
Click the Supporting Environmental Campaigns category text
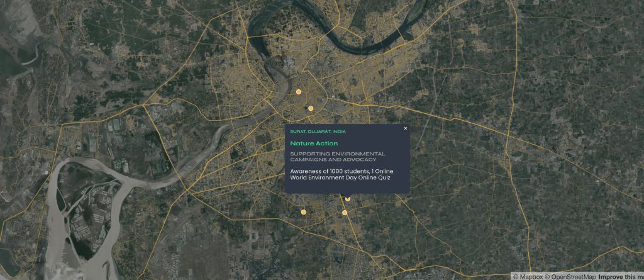[337, 156]
